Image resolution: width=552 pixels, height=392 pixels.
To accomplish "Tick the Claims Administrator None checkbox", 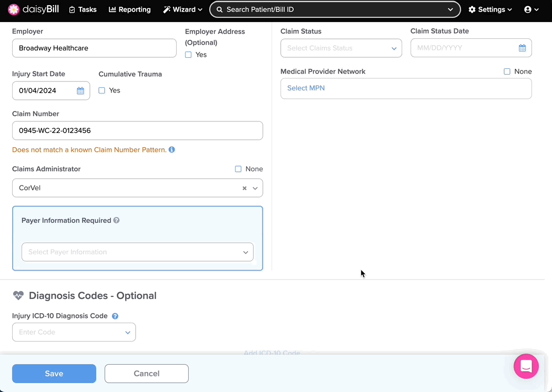I will (238, 169).
